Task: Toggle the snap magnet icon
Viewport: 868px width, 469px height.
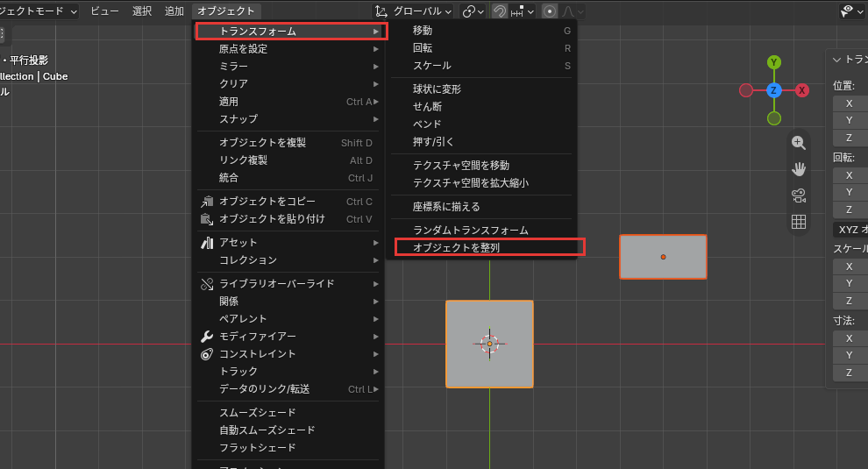Action: 500,11
